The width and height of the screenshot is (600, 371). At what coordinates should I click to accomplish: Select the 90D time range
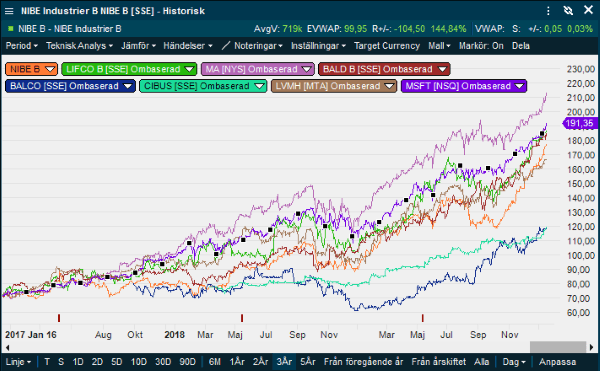point(188,362)
